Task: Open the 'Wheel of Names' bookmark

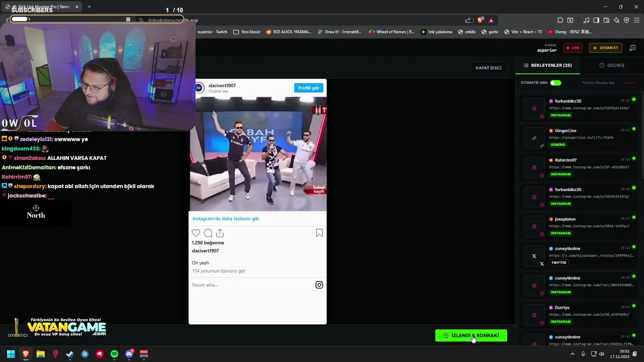Action: pyautogui.click(x=392, y=32)
